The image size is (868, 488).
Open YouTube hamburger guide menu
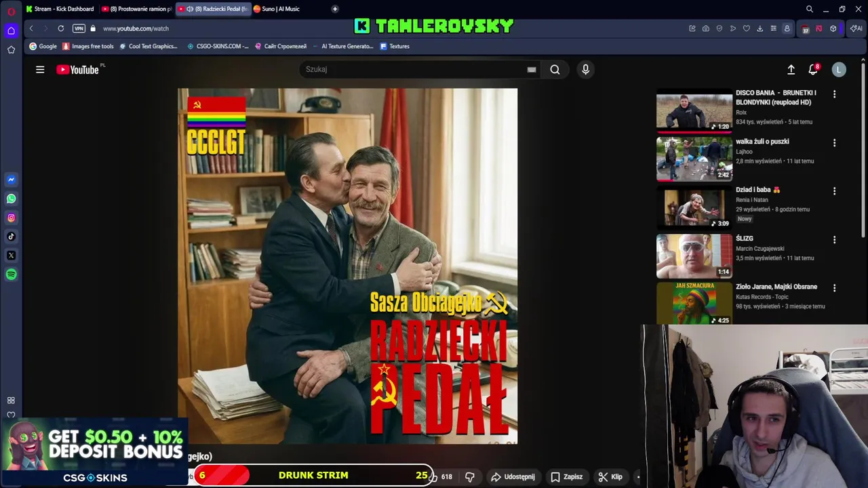[40, 69]
